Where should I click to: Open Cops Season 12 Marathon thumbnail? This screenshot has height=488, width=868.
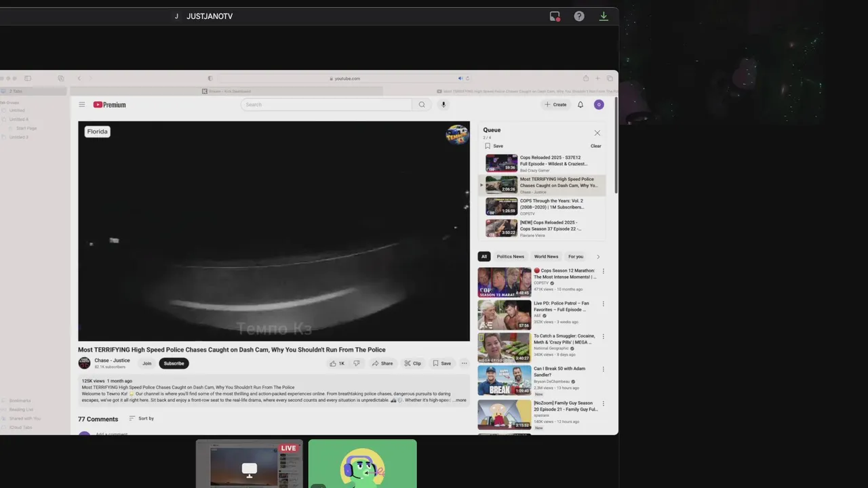coord(505,282)
